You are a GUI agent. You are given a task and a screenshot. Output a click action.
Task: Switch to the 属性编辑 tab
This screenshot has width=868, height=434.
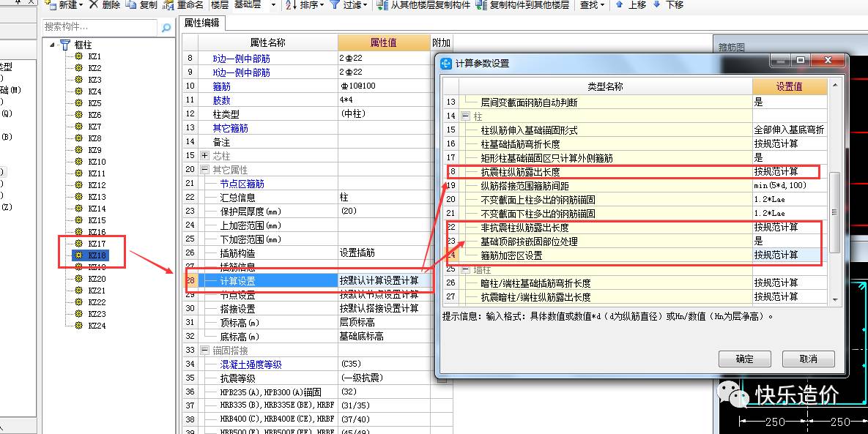[x=201, y=23]
